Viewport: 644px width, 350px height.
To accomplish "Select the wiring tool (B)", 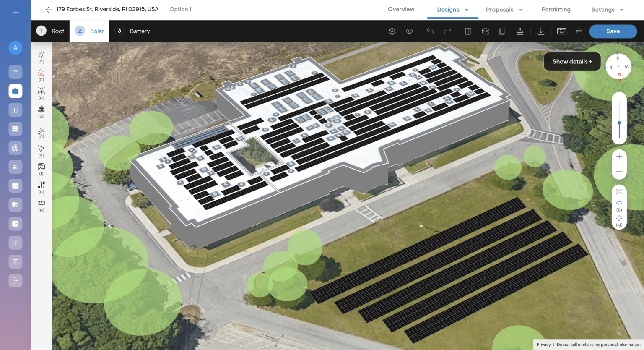I will 41,185.
